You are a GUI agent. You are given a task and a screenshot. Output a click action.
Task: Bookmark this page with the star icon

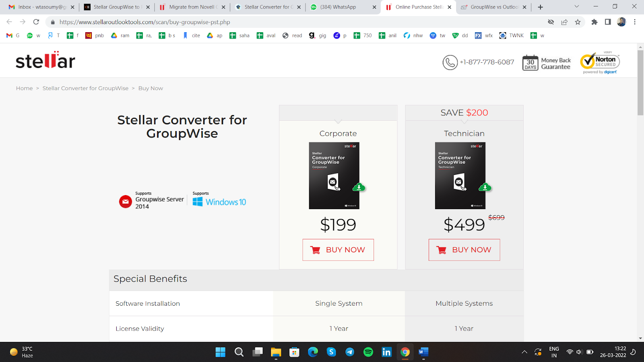point(578,22)
